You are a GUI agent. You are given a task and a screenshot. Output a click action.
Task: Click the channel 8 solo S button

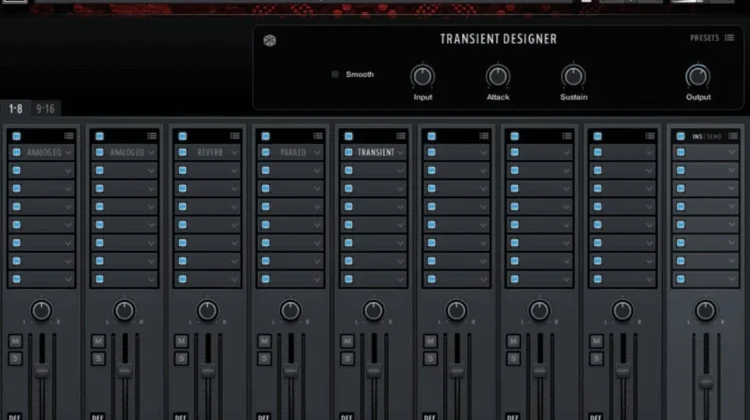point(596,358)
